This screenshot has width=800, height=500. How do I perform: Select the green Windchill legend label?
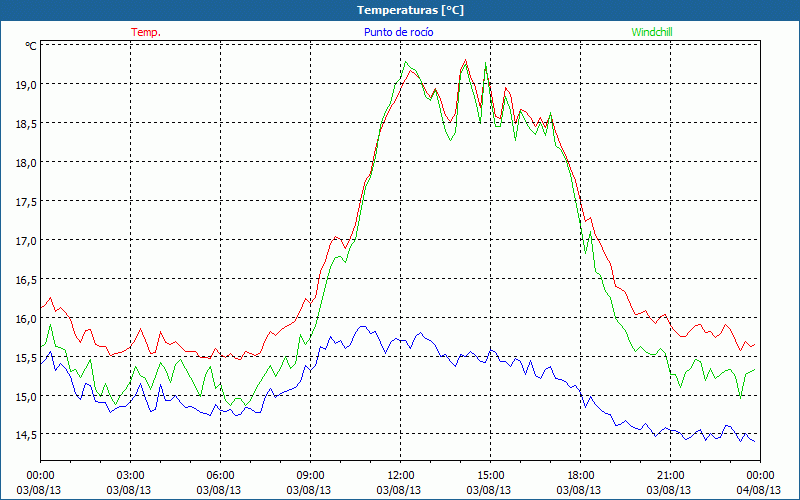click(652, 32)
